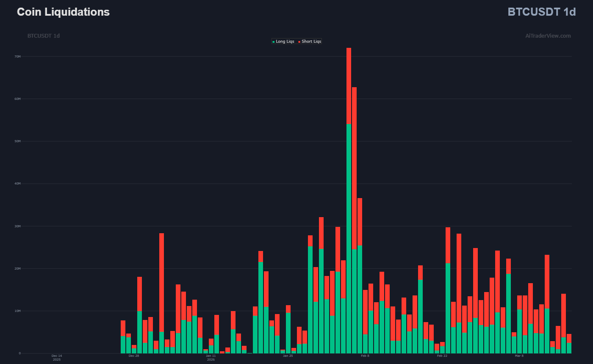This screenshot has width=593, height=364.
Task: Click the tallest bar's red segment above 70M
Action: pos(349,85)
